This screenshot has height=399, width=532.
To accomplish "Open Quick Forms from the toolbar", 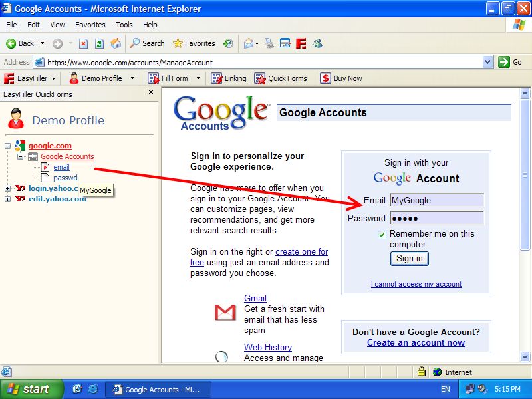I will tap(281, 78).
